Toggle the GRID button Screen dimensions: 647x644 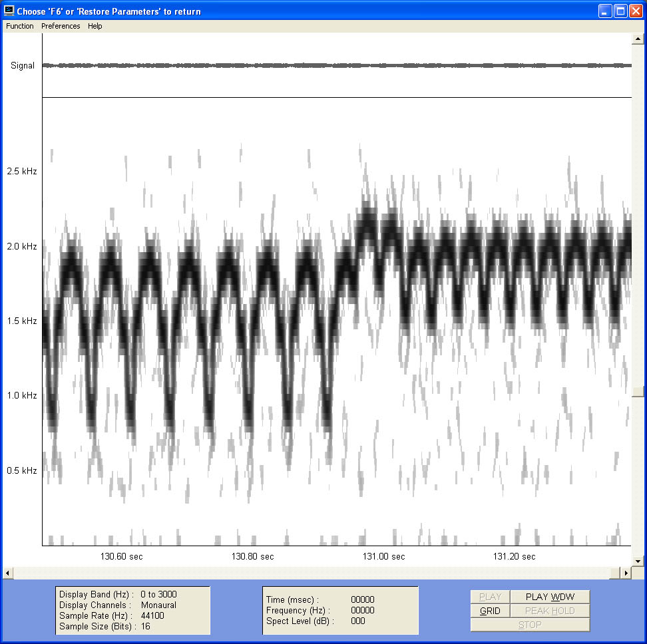coord(490,611)
